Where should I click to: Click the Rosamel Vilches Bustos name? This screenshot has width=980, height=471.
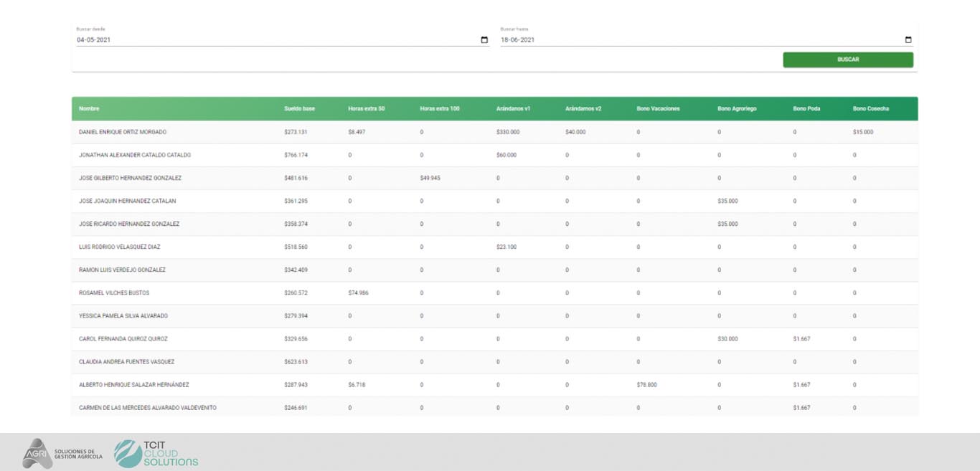pyautogui.click(x=114, y=292)
